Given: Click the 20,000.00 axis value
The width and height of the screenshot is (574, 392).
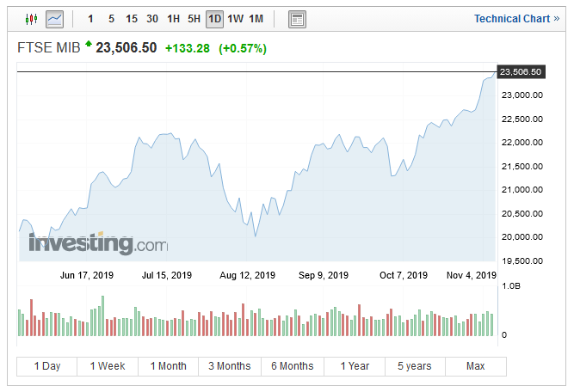Looking at the screenshot, I should [522, 237].
